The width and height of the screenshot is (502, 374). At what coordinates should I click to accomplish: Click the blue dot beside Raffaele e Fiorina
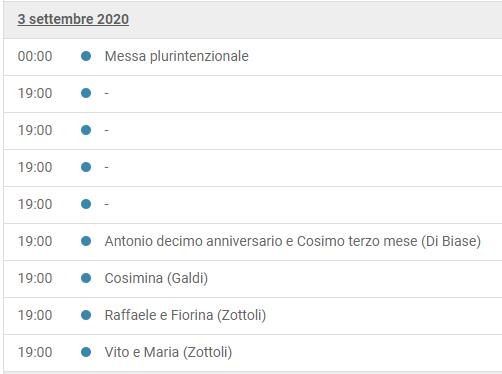(x=86, y=315)
